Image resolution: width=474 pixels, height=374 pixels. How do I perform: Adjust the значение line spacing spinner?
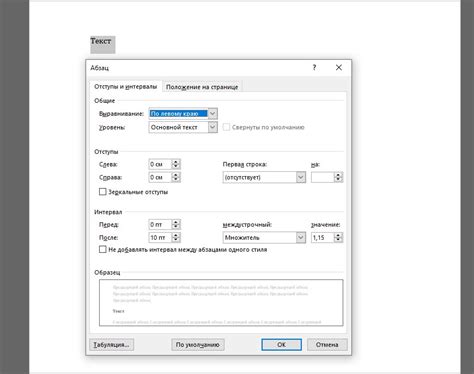338,238
